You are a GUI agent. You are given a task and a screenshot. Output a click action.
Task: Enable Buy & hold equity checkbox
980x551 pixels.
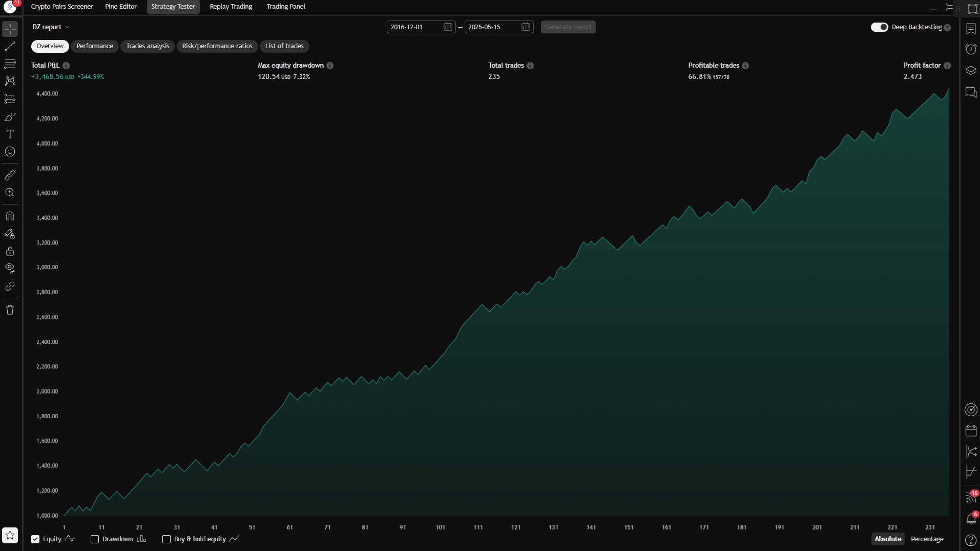coord(166,539)
